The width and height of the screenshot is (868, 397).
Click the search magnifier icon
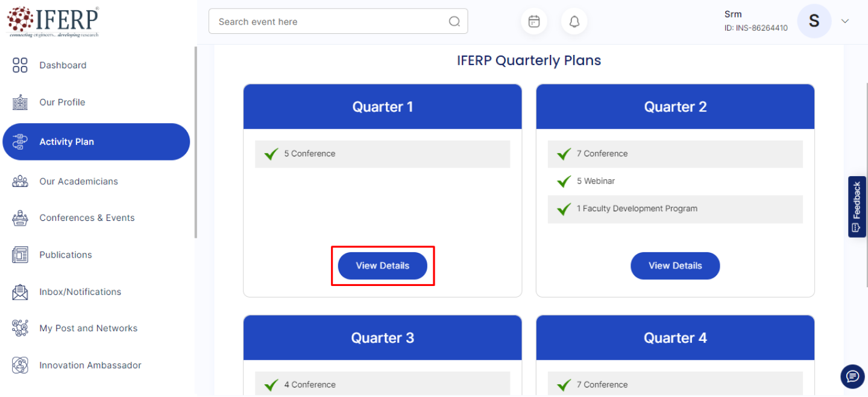pyautogui.click(x=454, y=22)
